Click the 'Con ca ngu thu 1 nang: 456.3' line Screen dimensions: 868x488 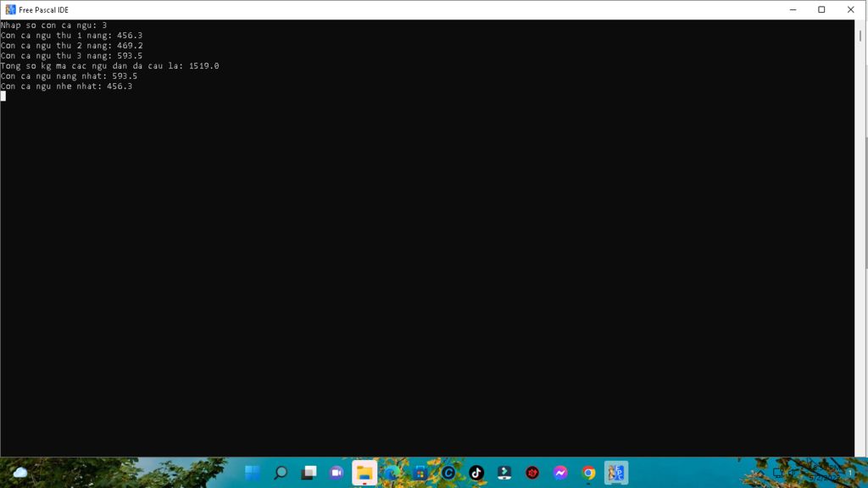pyautogui.click(x=71, y=36)
